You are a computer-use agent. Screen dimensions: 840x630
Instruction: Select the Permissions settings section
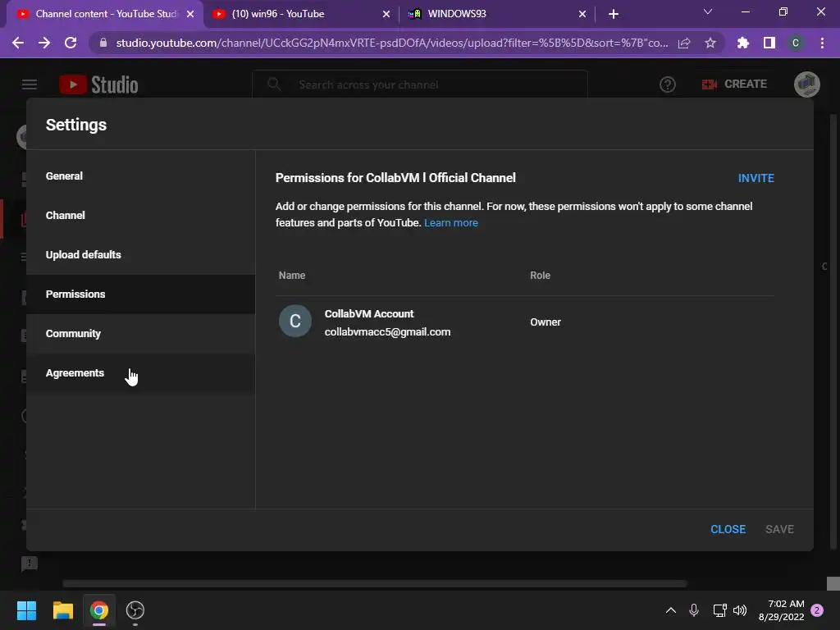141,294
